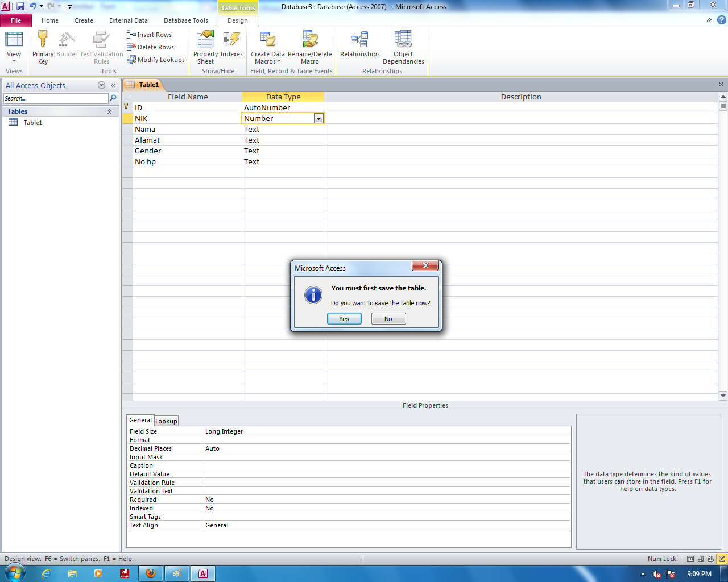Screen dimensions: 728x582
Task: Switch to the Create ribbon tab
Action: tap(84, 20)
